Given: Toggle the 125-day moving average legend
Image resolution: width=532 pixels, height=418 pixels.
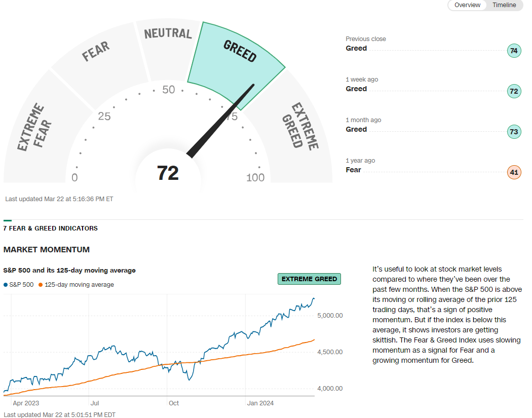Looking at the screenshot, I should click(76, 285).
